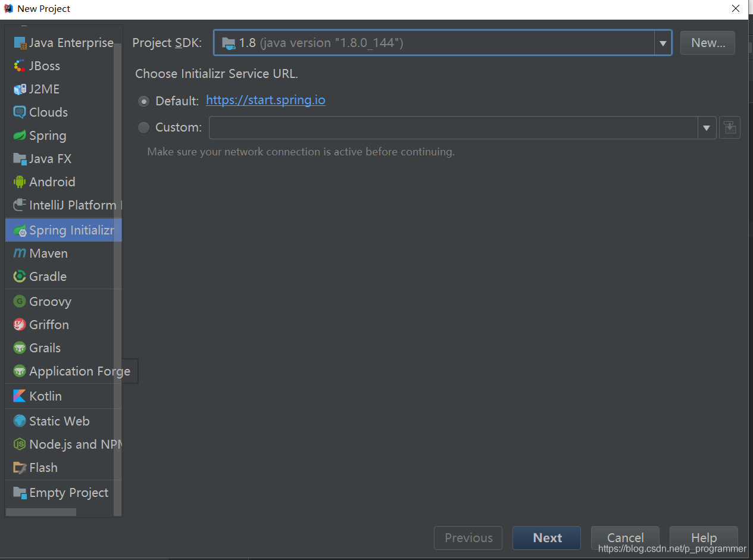Select the Maven project type label

pos(48,254)
